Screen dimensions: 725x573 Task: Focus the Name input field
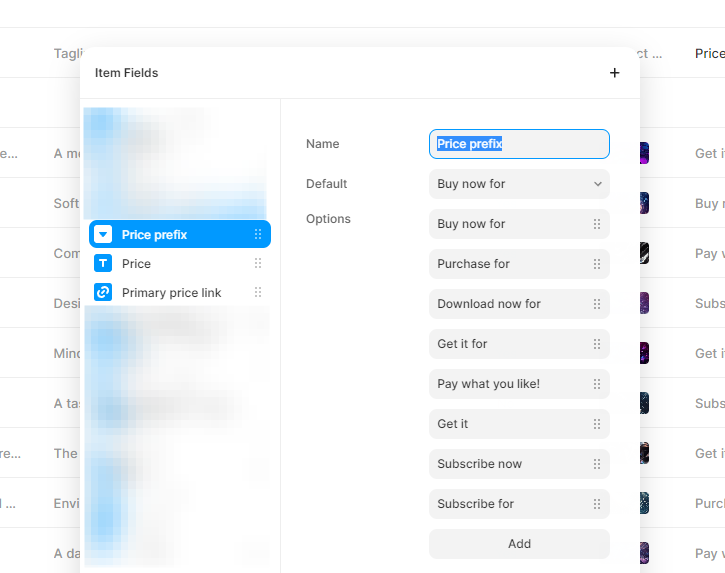click(x=519, y=144)
